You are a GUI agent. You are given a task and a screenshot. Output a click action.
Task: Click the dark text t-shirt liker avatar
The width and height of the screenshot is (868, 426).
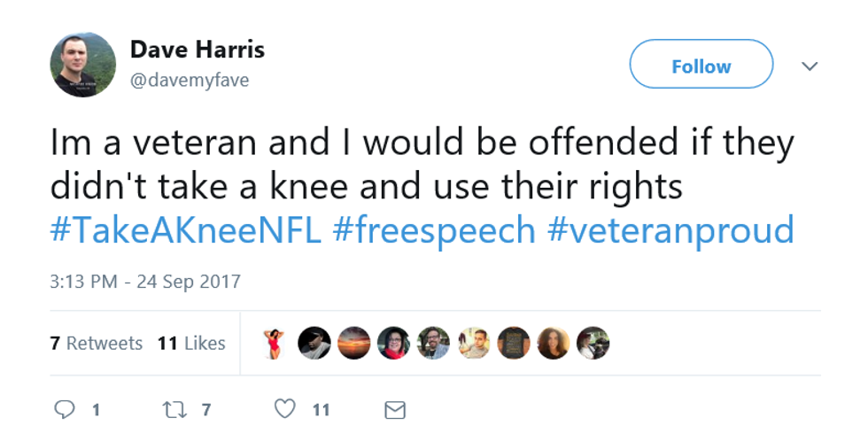tap(514, 343)
